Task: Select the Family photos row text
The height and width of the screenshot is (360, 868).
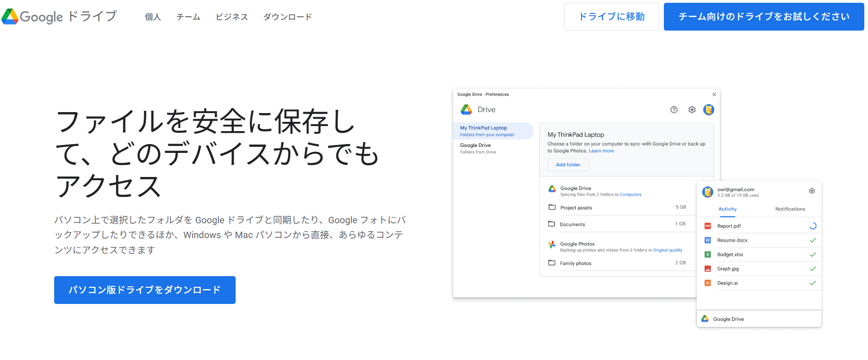Action: 575,264
